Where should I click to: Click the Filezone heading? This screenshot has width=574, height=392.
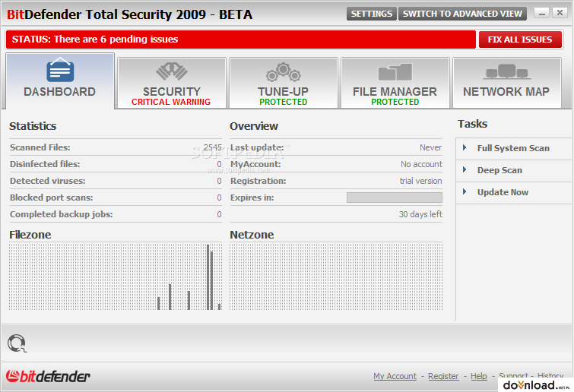(x=30, y=235)
